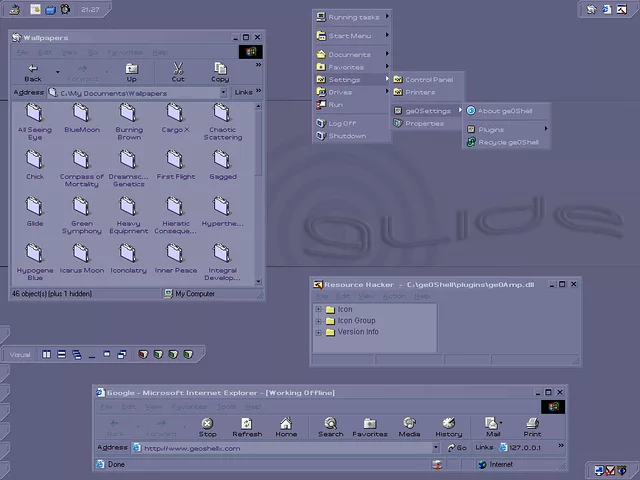Image resolution: width=640 pixels, height=480 pixels.
Task: Click the Print icon in Internet Explorer
Action: coord(532,424)
